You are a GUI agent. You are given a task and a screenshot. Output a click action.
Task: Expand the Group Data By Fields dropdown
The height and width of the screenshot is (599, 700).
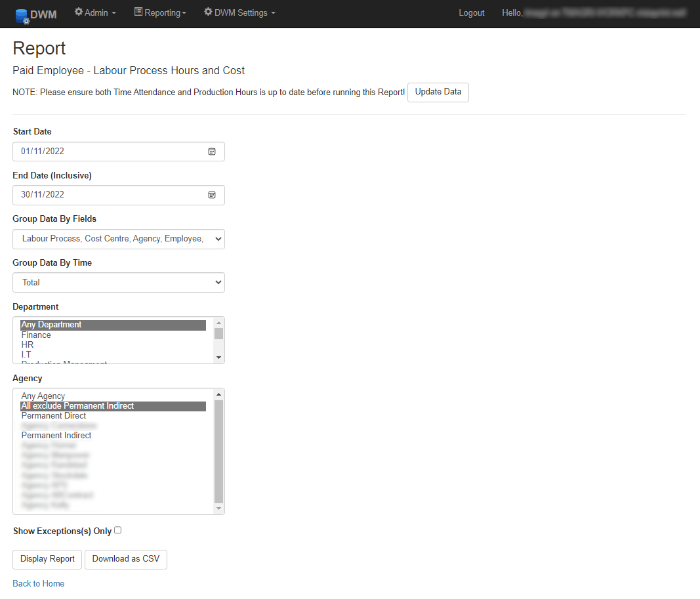pyautogui.click(x=119, y=239)
